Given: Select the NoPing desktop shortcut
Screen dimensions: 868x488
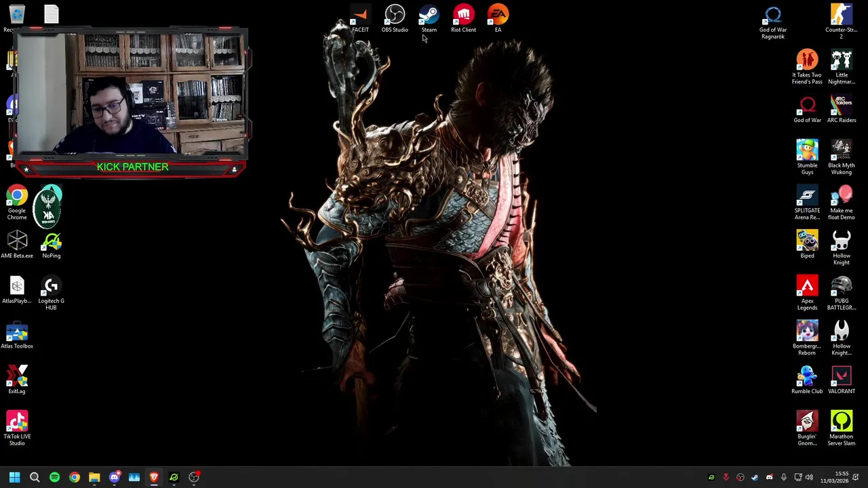Looking at the screenshot, I should click(52, 245).
